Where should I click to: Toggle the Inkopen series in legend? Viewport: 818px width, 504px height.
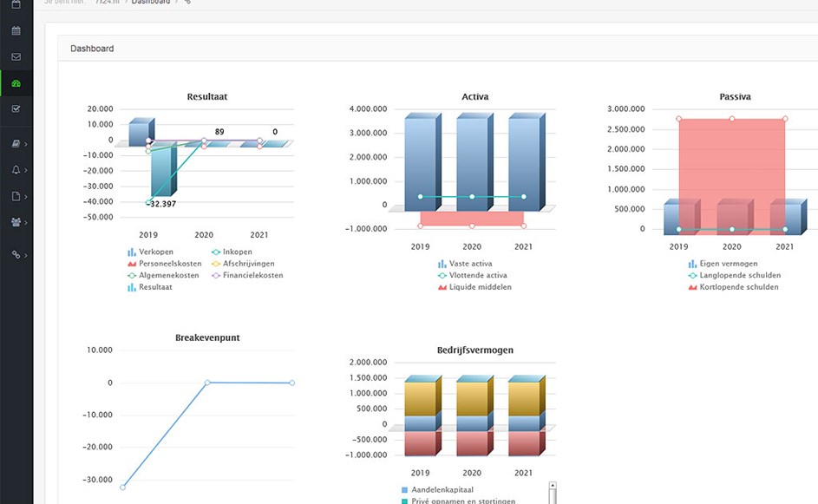pos(232,252)
